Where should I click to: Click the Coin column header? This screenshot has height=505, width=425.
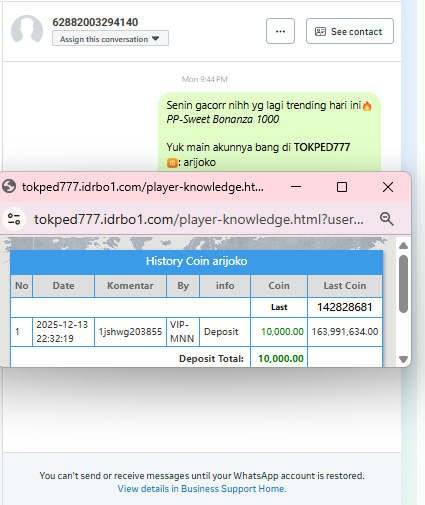pos(279,286)
